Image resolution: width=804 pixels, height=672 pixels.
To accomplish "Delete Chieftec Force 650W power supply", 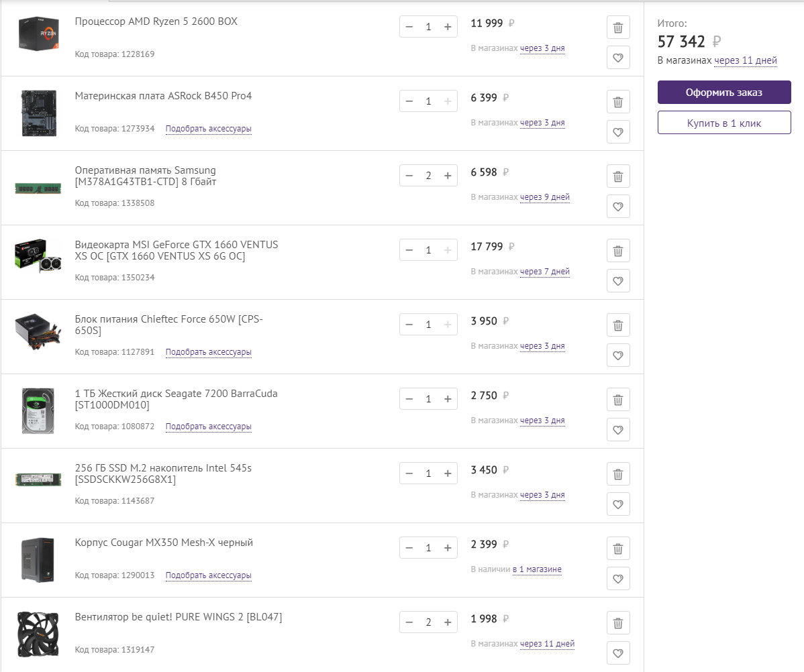I will pyautogui.click(x=618, y=326).
